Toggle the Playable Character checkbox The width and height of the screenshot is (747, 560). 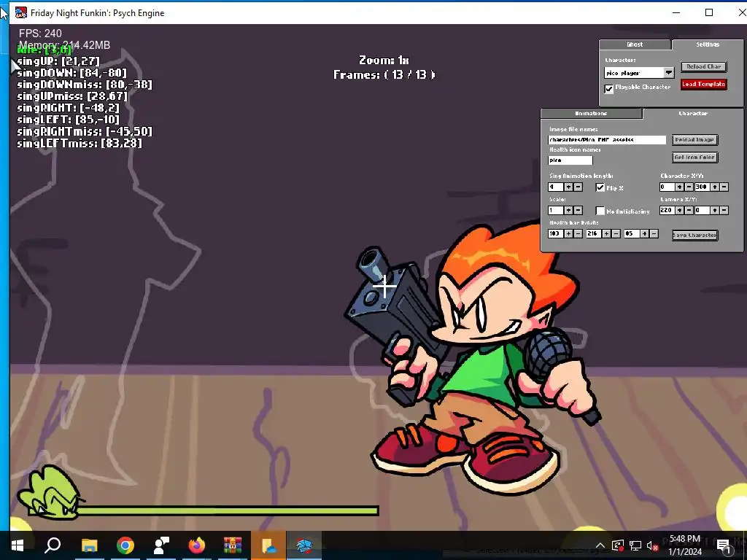609,88
